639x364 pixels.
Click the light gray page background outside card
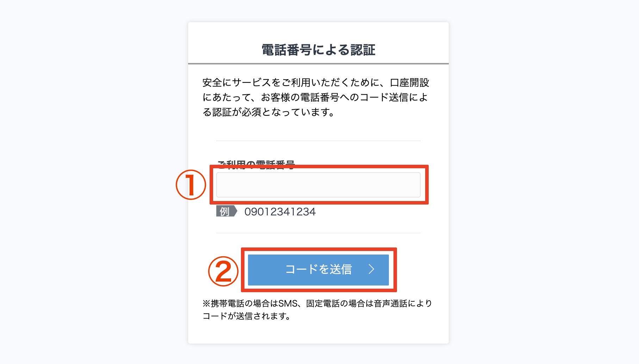pos(92,176)
